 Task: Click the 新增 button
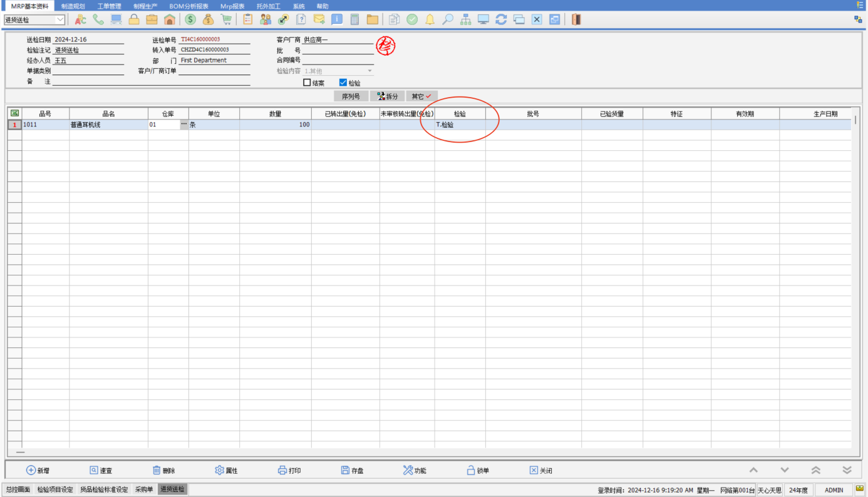coord(37,471)
